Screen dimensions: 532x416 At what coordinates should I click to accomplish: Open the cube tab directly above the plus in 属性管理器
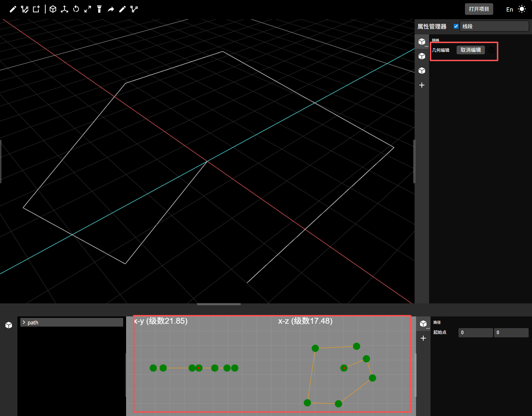coord(422,71)
